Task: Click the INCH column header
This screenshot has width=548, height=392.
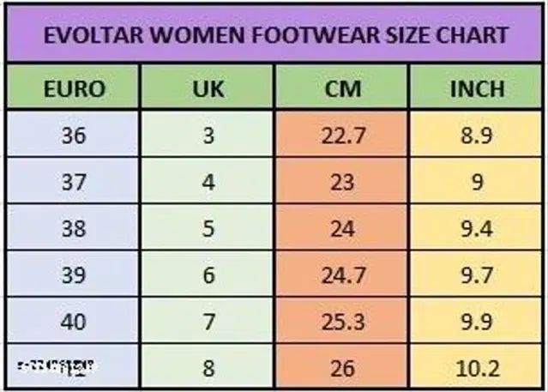Action: [x=478, y=88]
